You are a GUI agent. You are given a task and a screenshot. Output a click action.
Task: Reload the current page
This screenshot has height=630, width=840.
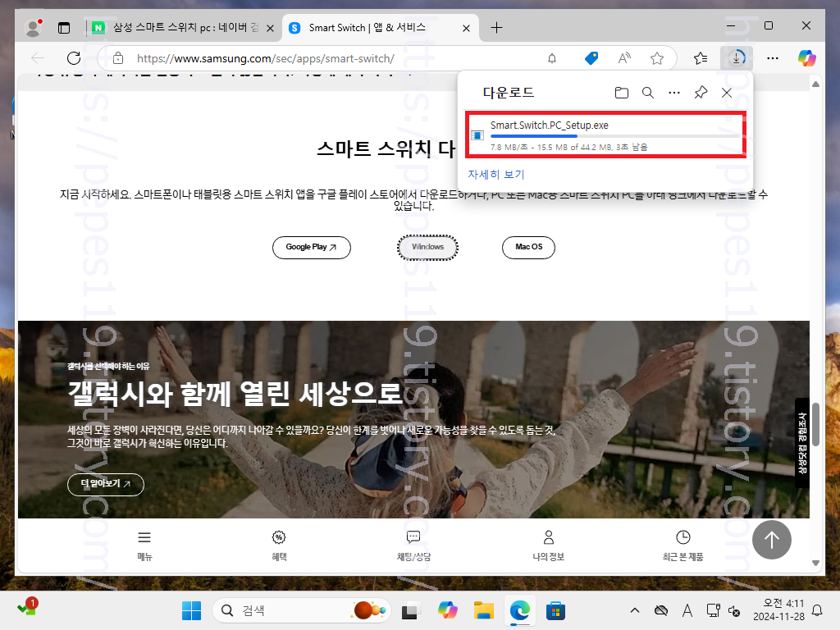74,58
